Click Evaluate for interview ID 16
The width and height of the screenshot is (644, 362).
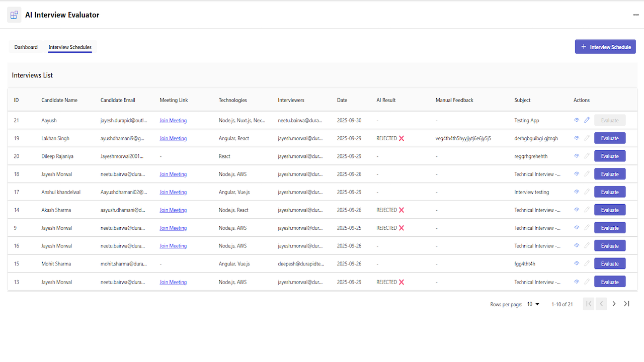610,246
